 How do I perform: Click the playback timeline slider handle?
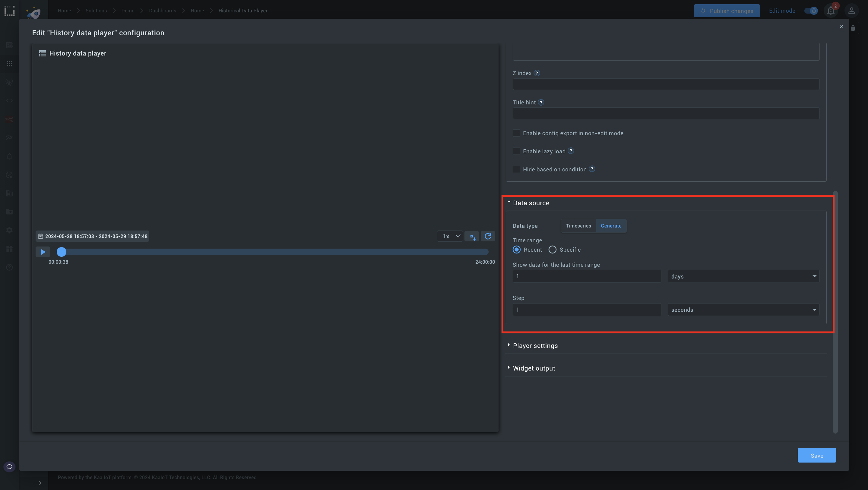[61, 252]
